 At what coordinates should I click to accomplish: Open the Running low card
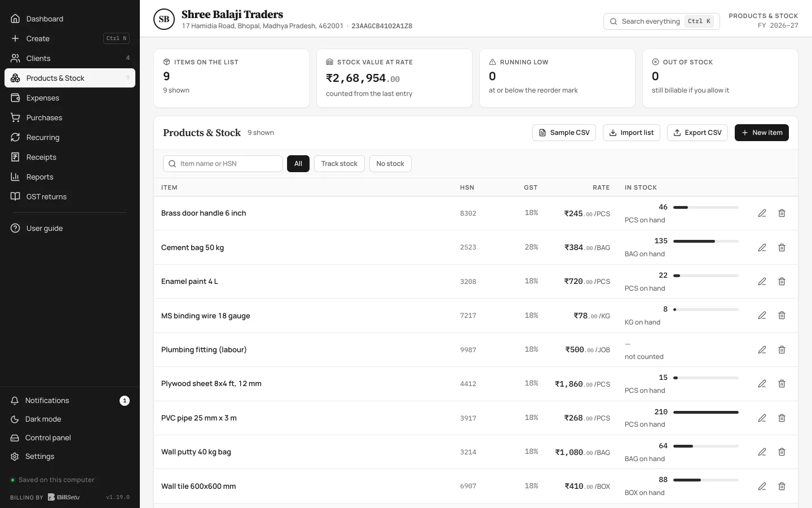click(557, 78)
